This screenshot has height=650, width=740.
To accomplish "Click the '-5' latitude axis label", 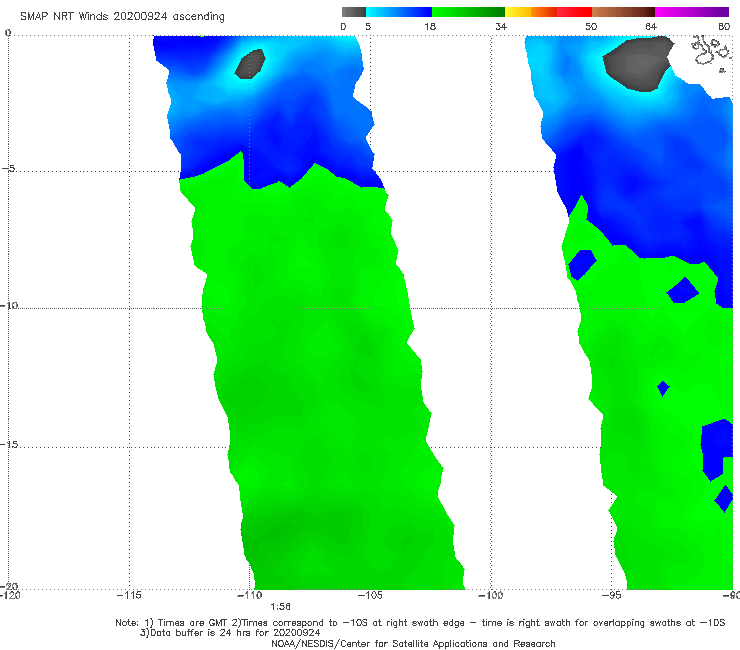I will click(x=9, y=169).
